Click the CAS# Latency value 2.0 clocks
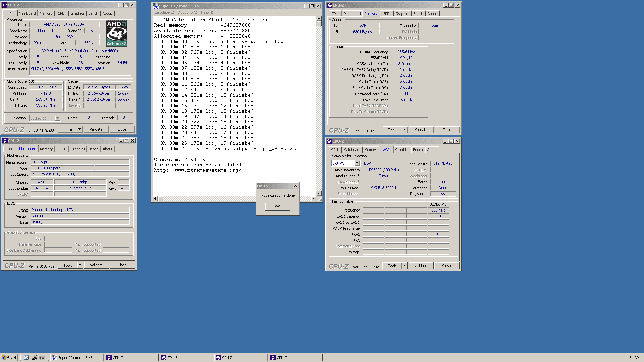The width and height of the screenshot is (644, 362). pos(406,64)
